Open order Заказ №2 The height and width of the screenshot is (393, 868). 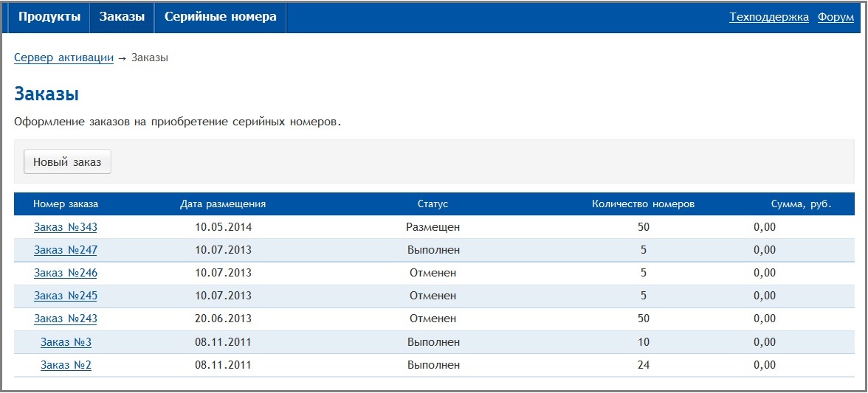[x=66, y=365]
